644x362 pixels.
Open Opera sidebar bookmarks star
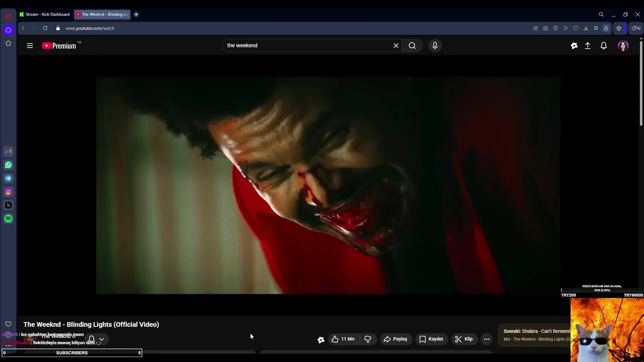[8, 43]
